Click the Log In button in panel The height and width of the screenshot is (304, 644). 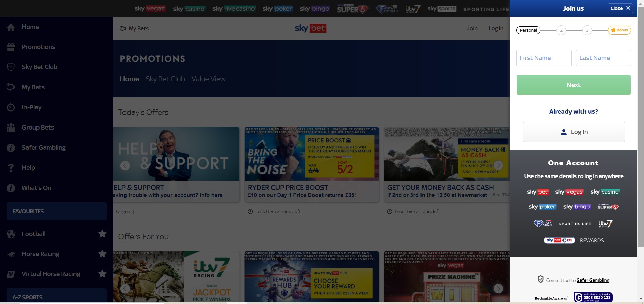[x=574, y=132]
